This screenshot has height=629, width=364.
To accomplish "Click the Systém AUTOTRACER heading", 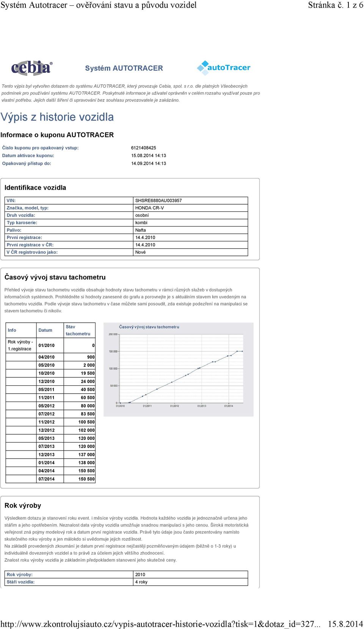I will [x=124, y=68].
